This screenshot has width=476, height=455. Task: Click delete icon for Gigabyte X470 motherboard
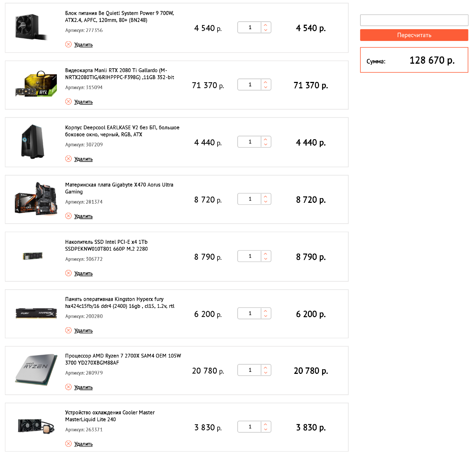(68, 216)
